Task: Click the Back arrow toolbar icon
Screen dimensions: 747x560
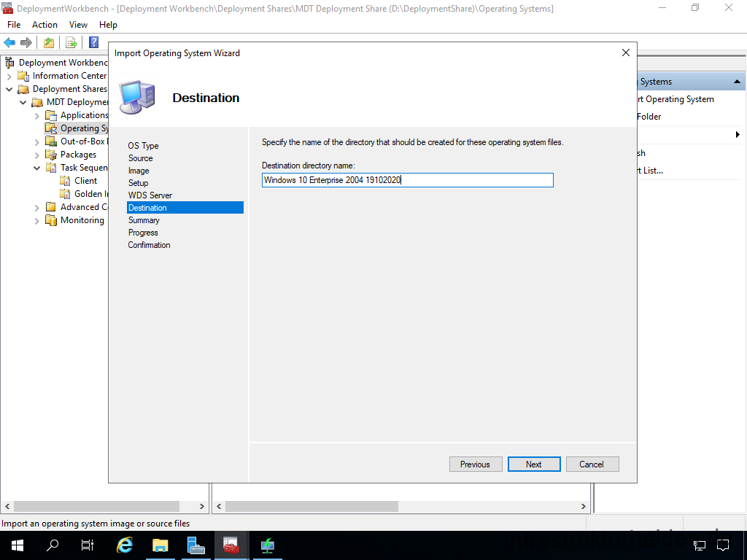Action: (9, 42)
